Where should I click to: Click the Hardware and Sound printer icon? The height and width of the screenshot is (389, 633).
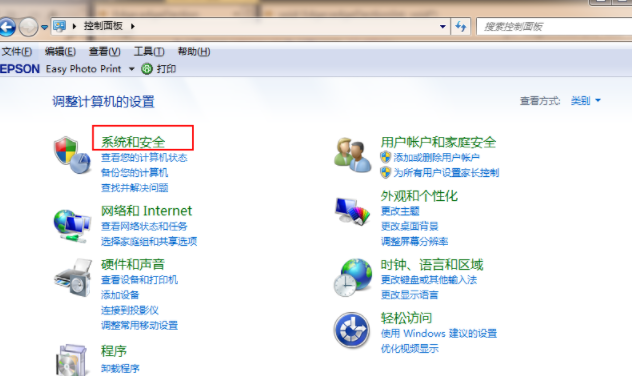coord(73,278)
